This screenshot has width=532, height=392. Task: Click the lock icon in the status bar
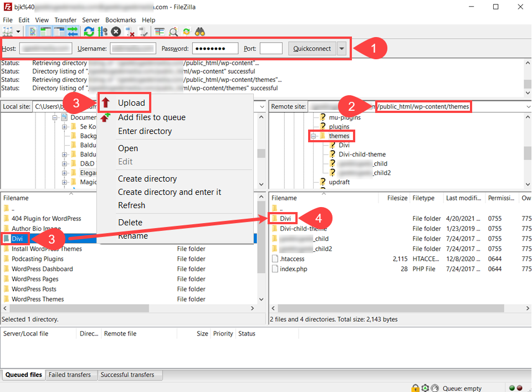tap(415, 388)
